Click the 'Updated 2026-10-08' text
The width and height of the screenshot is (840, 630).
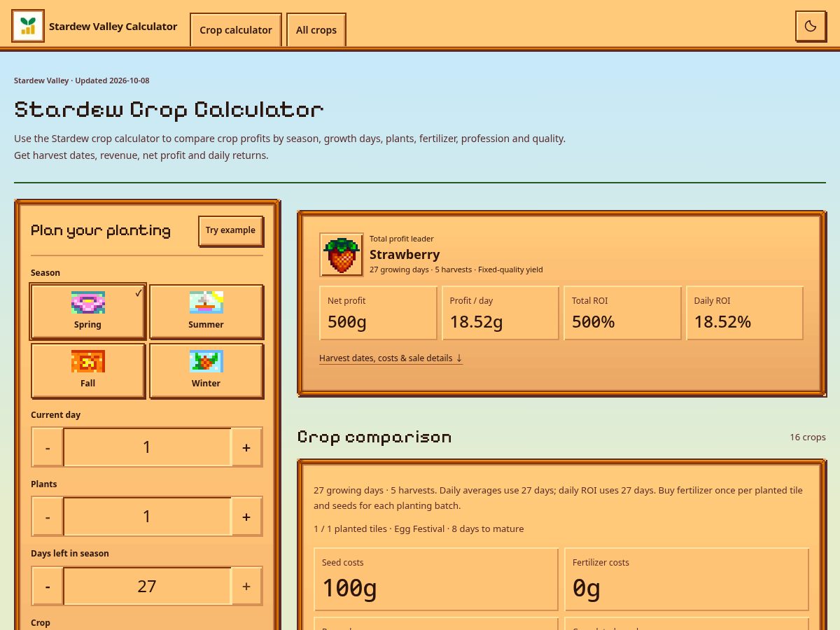tap(112, 80)
